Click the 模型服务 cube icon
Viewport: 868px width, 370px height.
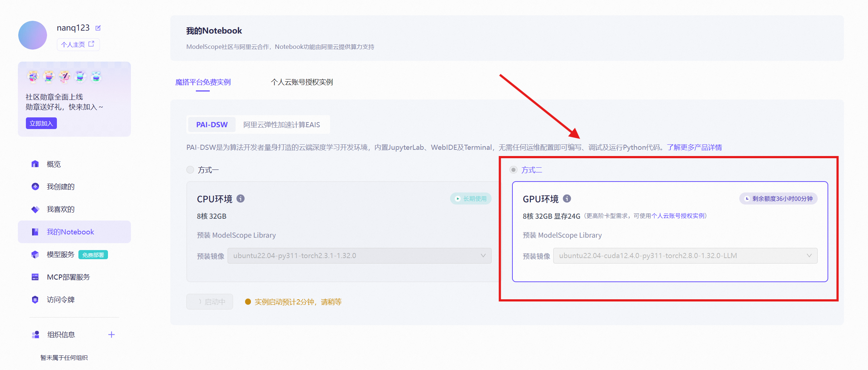pos(35,254)
